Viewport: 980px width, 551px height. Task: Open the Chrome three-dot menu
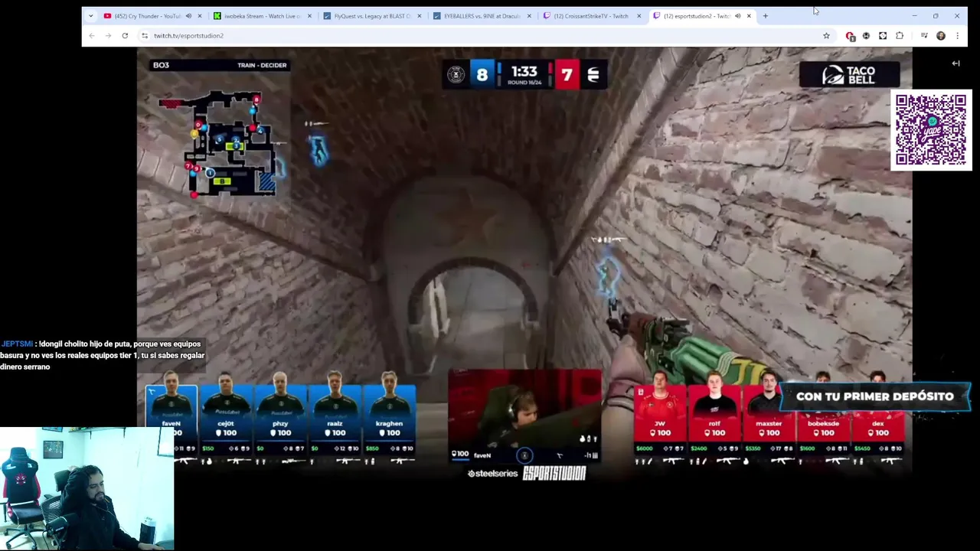pos(957,36)
